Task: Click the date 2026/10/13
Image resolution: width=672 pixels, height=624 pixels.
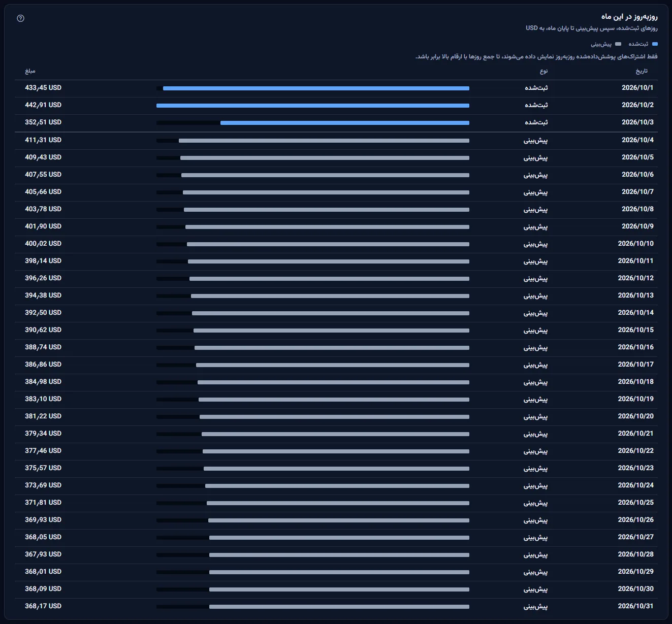Action: (636, 295)
